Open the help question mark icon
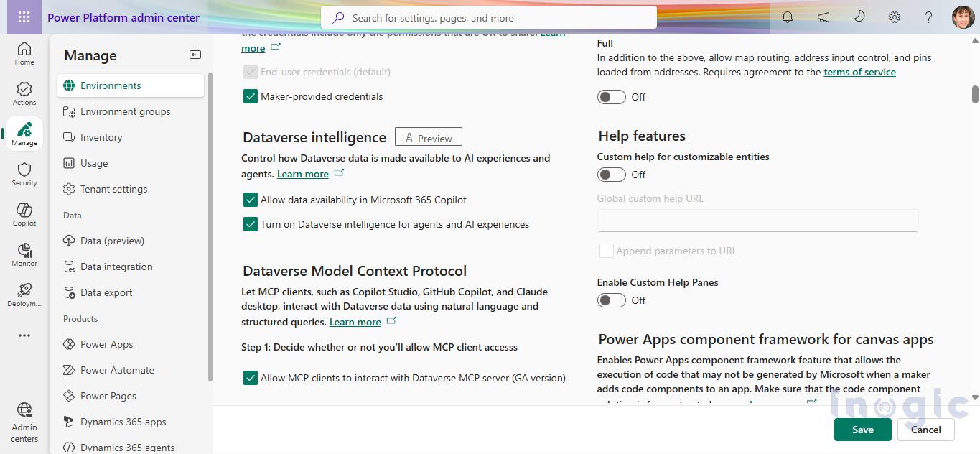980x454 pixels. (x=929, y=17)
